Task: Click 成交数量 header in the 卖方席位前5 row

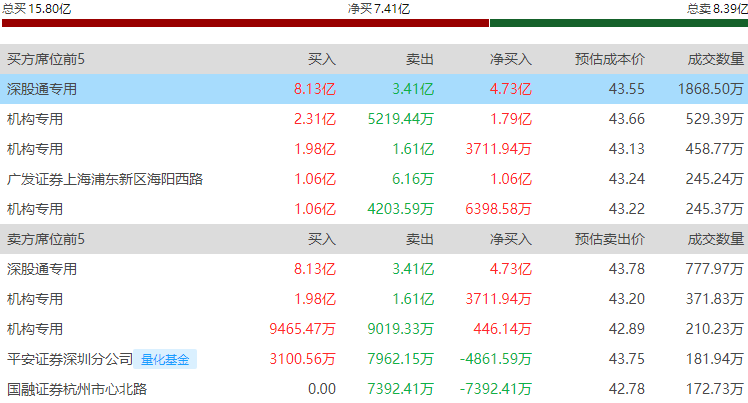Action: click(716, 239)
